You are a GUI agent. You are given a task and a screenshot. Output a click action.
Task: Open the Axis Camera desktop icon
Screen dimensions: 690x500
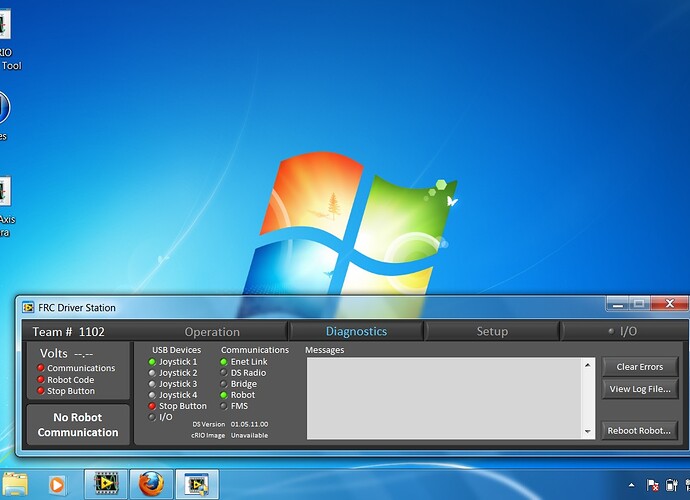(x=5, y=207)
